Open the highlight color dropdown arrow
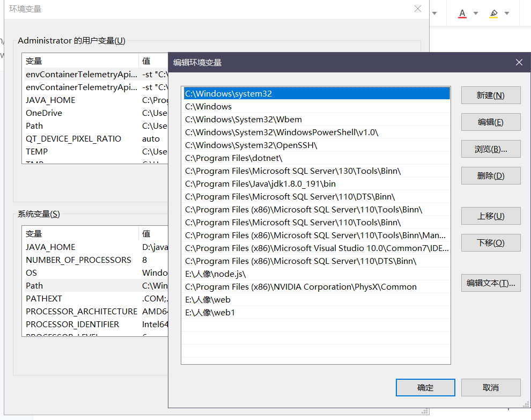Image resolution: width=531 pixels, height=420 pixels. tap(507, 13)
